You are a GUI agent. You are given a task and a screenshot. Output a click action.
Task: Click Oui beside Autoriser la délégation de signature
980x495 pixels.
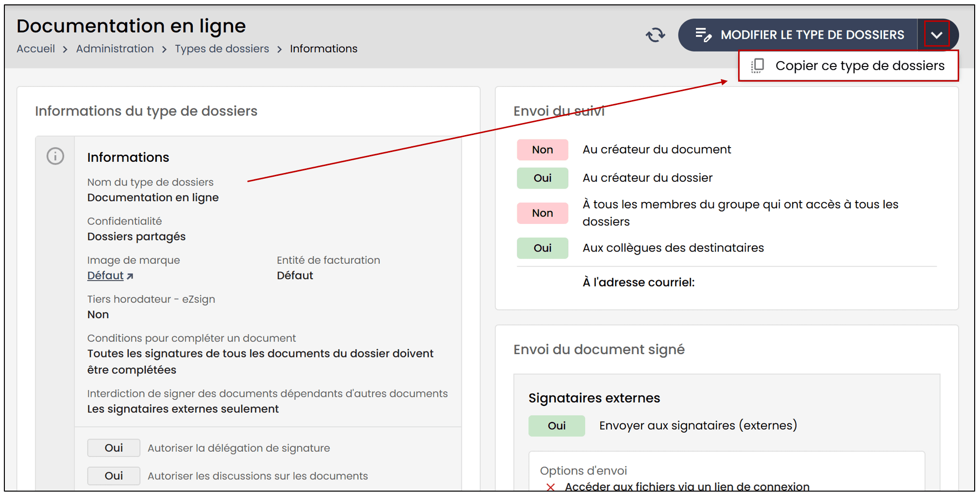[114, 448]
